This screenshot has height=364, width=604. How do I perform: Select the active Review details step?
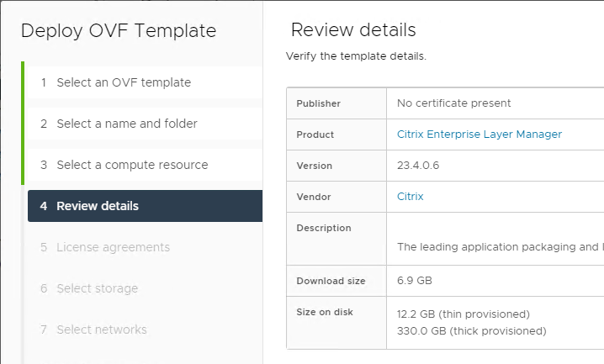(145, 206)
